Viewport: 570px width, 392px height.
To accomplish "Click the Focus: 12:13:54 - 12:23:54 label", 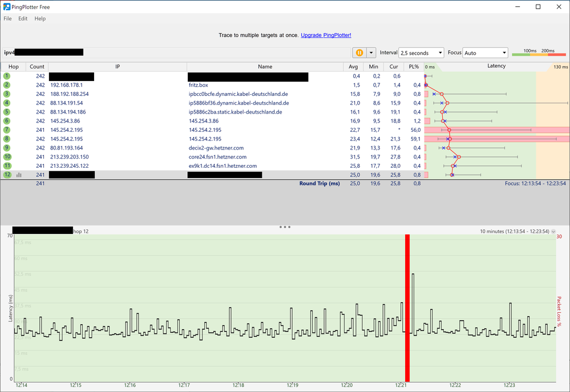I will [535, 184].
